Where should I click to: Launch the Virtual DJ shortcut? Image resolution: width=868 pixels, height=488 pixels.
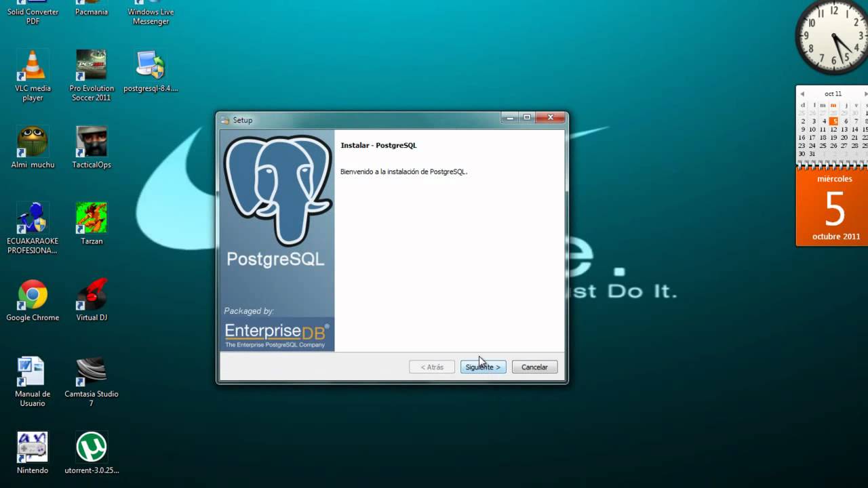tap(92, 300)
